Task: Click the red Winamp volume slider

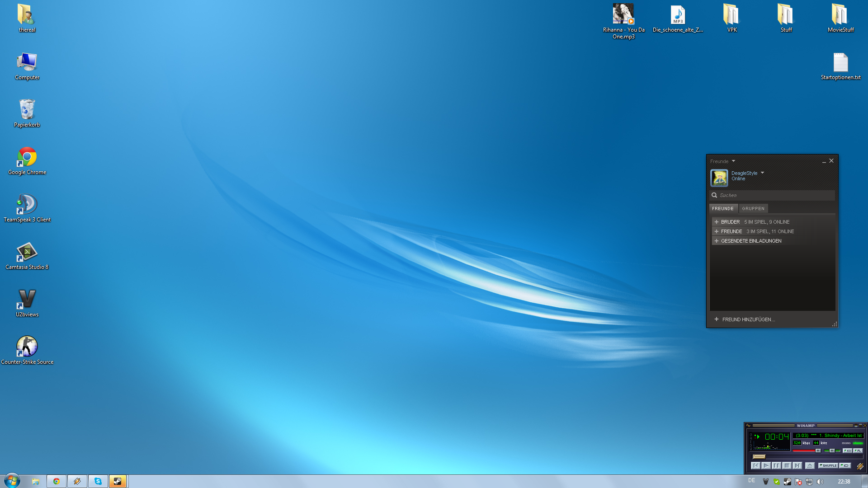Action: tap(806, 450)
